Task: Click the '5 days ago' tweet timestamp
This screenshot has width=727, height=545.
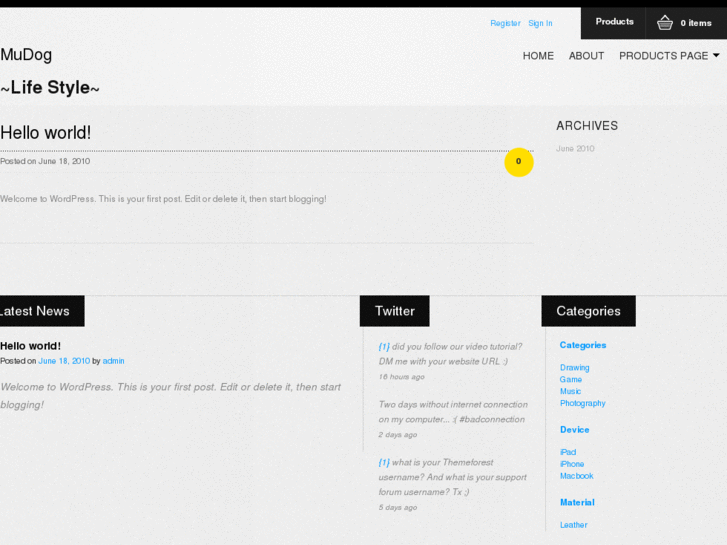Action: click(x=397, y=507)
